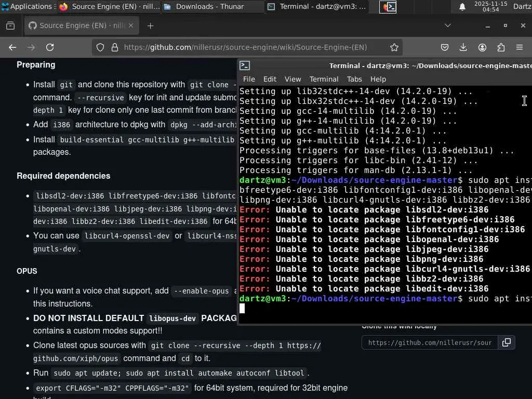Open the Terminal menu in terminal
This screenshot has height=399, width=532.
pyautogui.click(x=324, y=79)
